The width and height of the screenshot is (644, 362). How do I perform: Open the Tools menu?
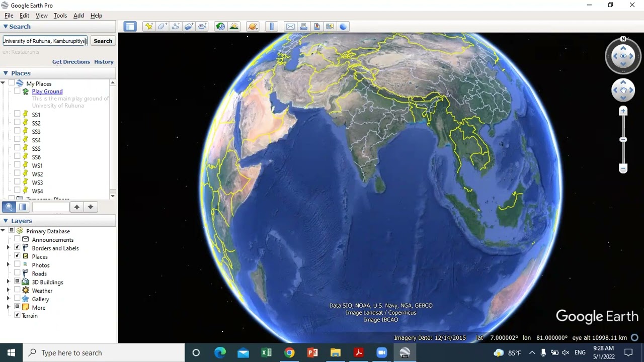pos(60,16)
